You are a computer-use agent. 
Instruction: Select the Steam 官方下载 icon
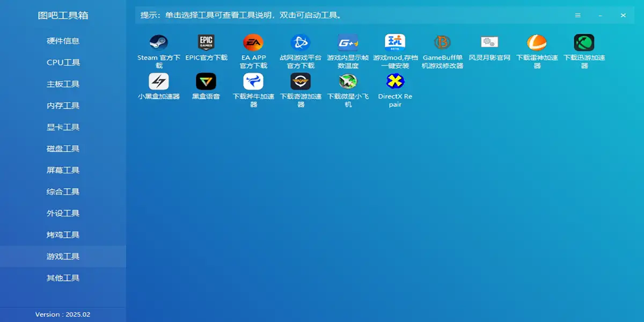click(158, 42)
